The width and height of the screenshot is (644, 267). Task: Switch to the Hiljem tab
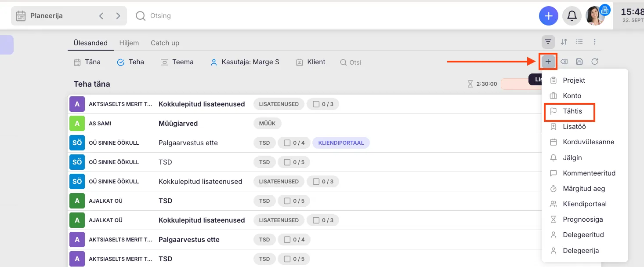pos(129,43)
